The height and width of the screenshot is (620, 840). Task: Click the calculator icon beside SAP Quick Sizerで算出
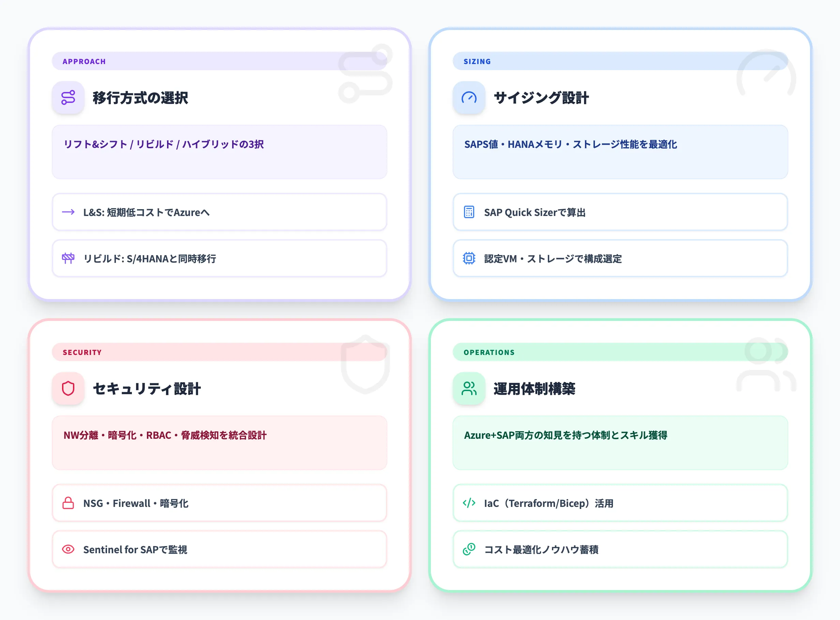coord(469,213)
